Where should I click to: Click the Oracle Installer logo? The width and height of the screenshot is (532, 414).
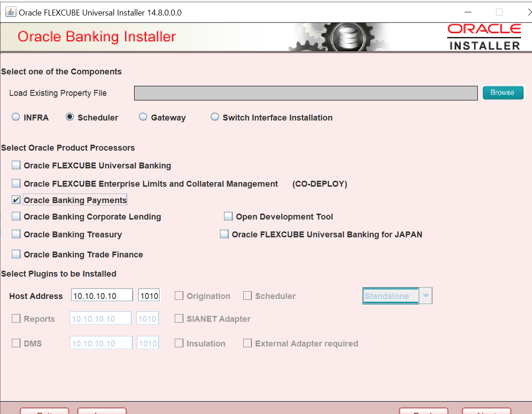click(485, 37)
